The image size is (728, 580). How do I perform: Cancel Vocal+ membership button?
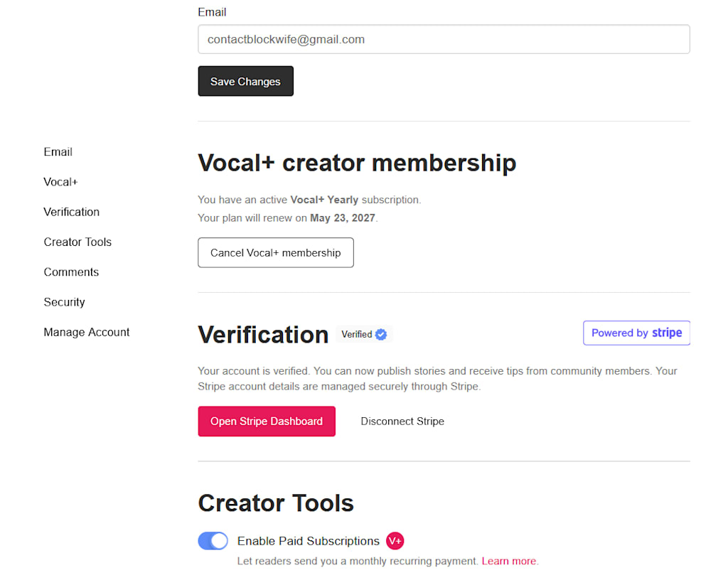276,253
